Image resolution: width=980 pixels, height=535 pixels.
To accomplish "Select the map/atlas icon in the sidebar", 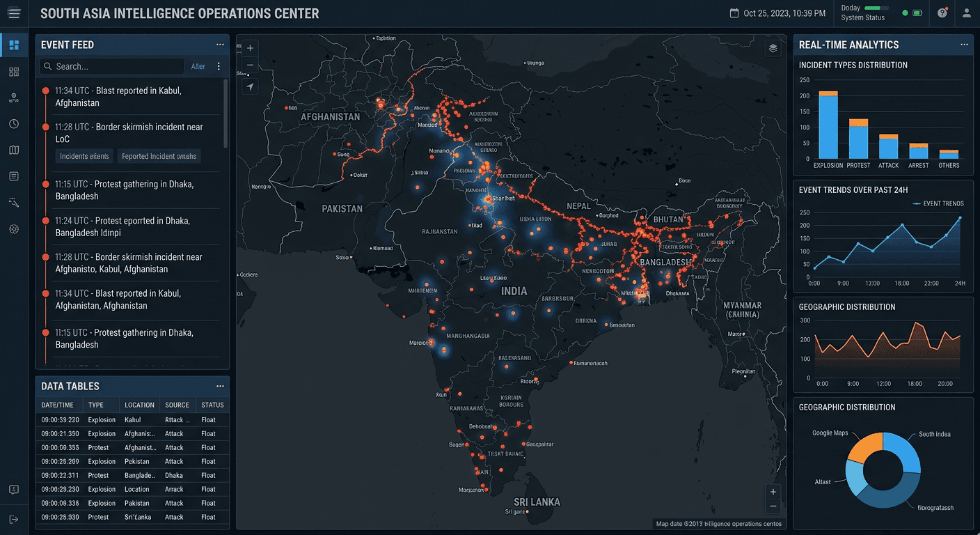I will click(14, 150).
